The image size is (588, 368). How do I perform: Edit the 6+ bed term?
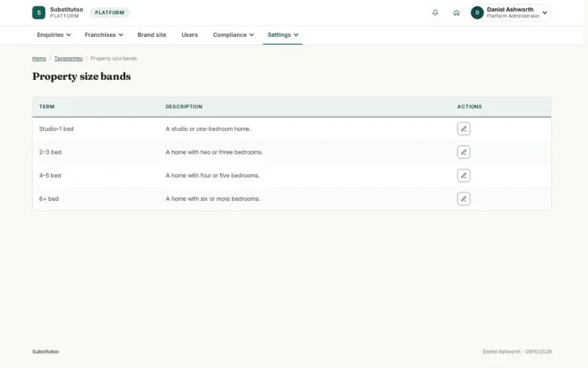coord(464,198)
